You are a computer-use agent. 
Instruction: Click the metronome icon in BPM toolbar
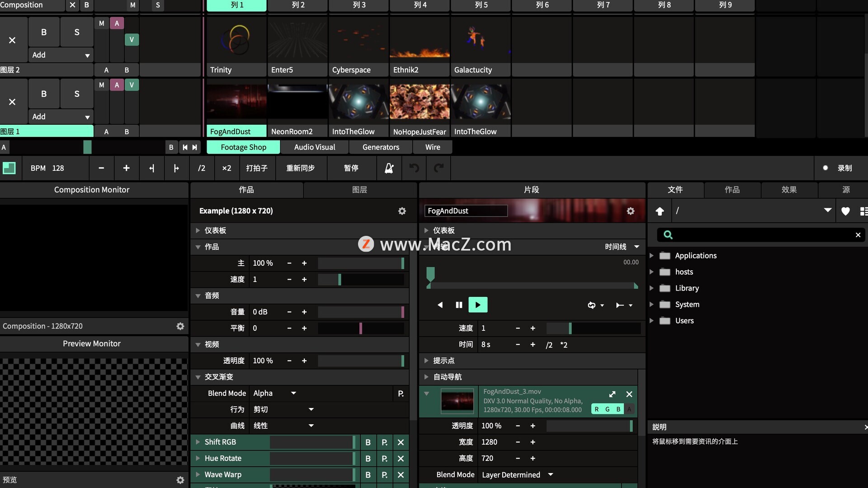click(x=389, y=168)
